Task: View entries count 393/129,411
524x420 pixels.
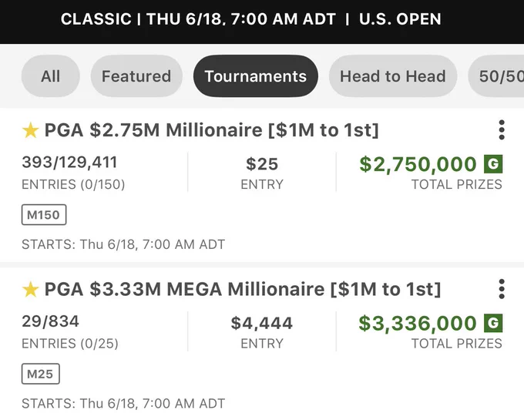Action: 69,163
